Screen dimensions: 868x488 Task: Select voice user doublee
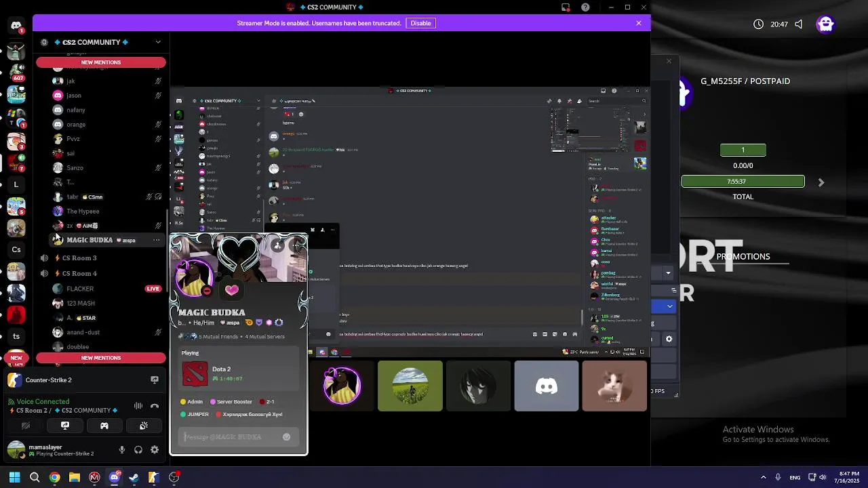click(107, 346)
